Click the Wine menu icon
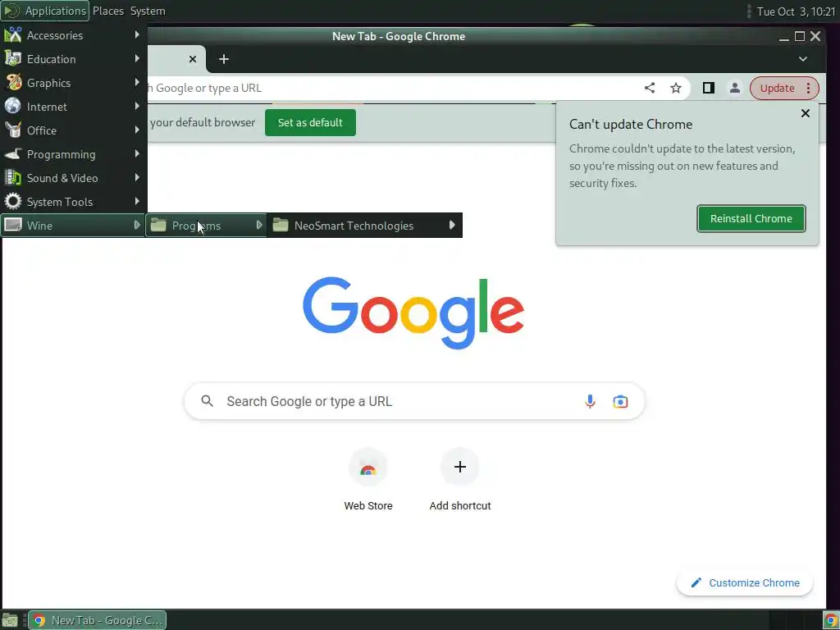Screen dimensions: 840x630 tap(13, 225)
